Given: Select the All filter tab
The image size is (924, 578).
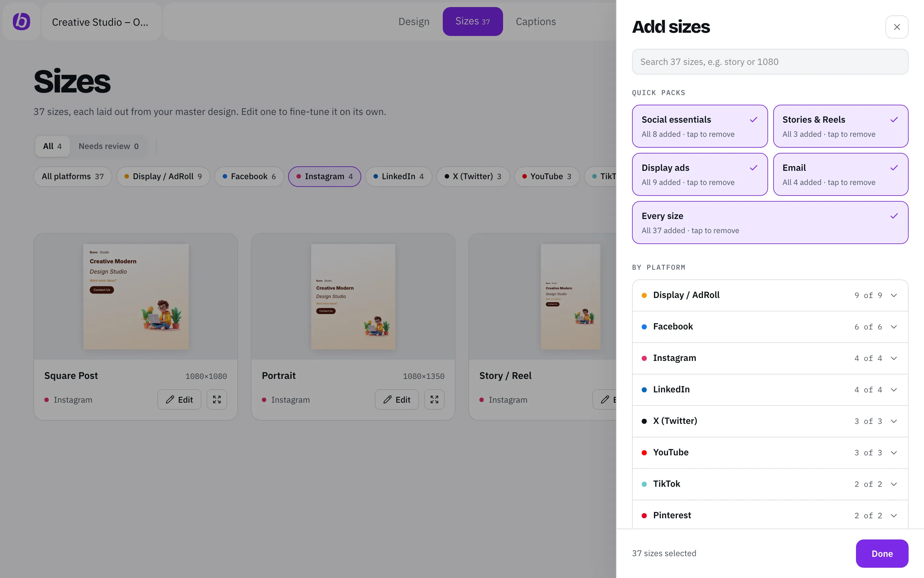Looking at the screenshot, I should pos(52,146).
